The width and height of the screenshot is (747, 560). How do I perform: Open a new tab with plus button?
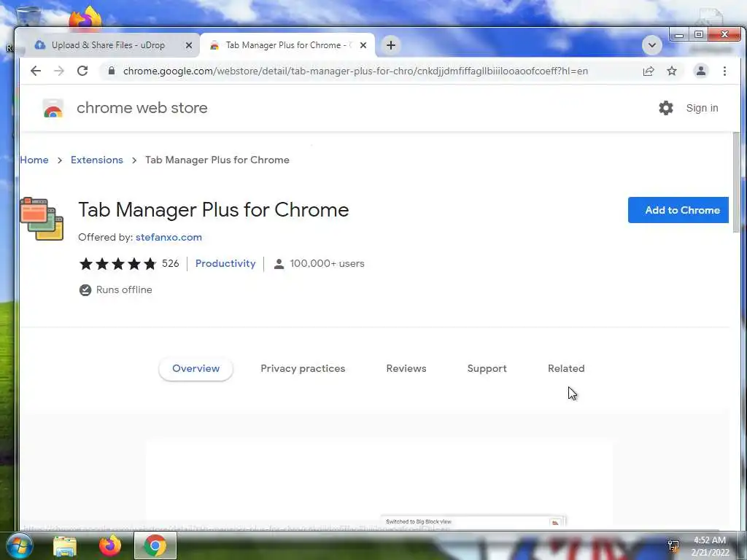(x=391, y=45)
